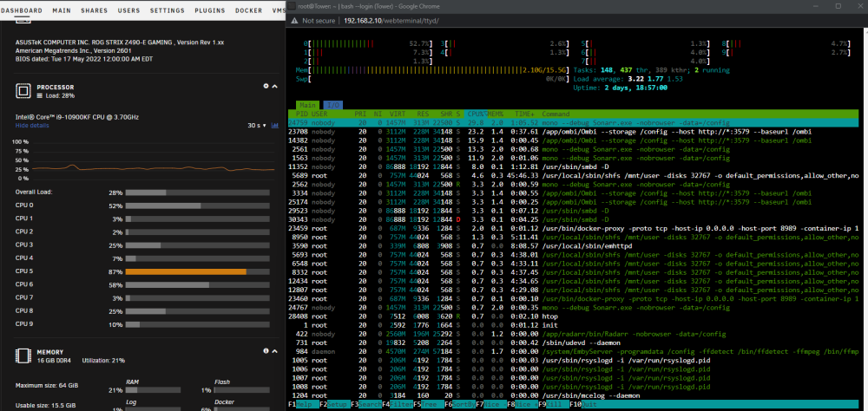Click F6 SortBy in htop footer
This screenshot has height=411, width=868.
point(458,404)
